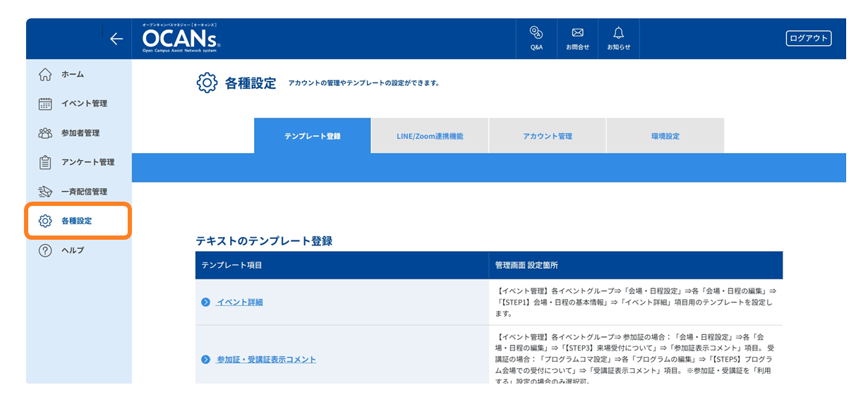Open the イベント詳細 template link
Screen dimensions: 868x409
240,302
